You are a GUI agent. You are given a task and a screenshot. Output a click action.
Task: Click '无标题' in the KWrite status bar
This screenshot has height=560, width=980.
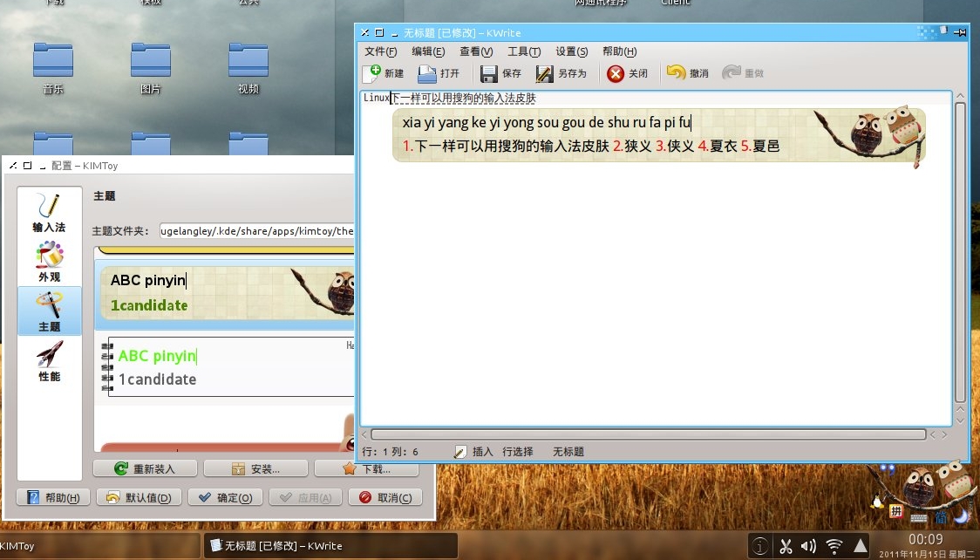click(568, 451)
